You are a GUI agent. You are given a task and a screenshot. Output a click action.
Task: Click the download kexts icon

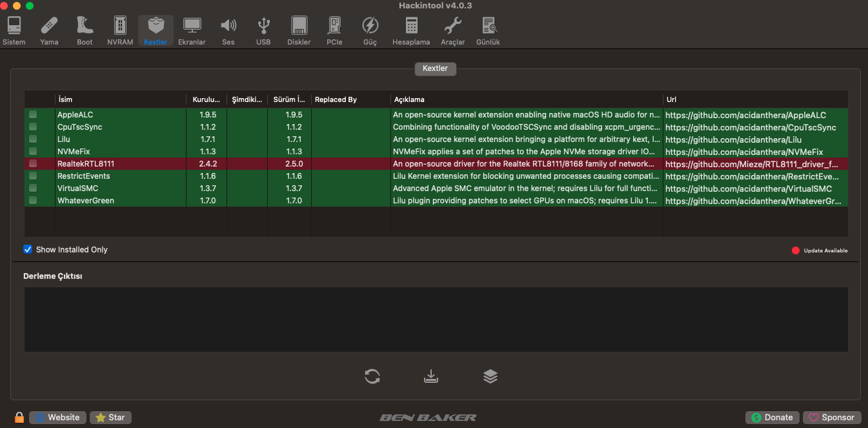tap(431, 376)
